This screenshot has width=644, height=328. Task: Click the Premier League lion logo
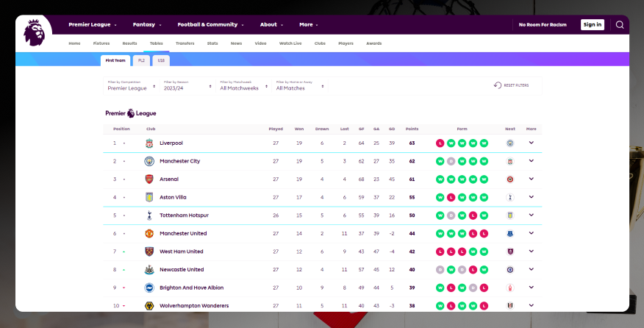coord(34,32)
